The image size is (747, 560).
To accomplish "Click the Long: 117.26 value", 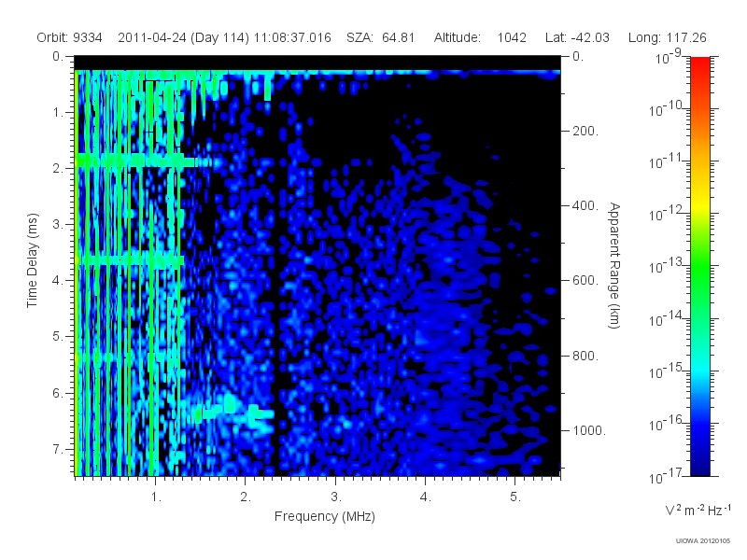I will point(667,37).
